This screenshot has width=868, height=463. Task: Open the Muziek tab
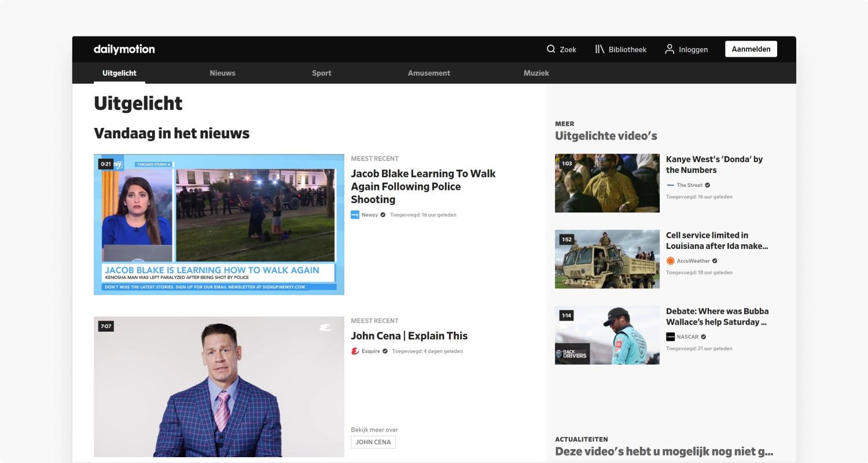click(x=536, y=73)
